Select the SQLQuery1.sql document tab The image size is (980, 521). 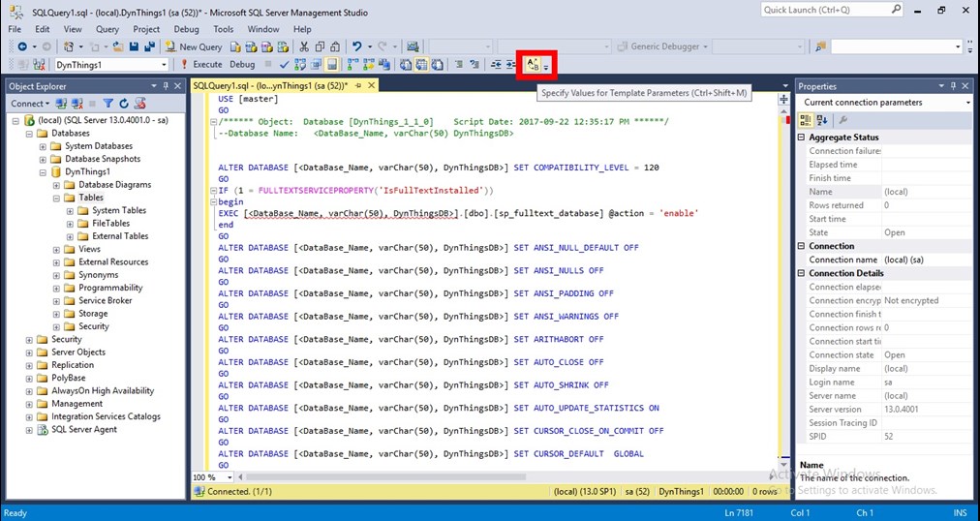(x=270, y=86)
